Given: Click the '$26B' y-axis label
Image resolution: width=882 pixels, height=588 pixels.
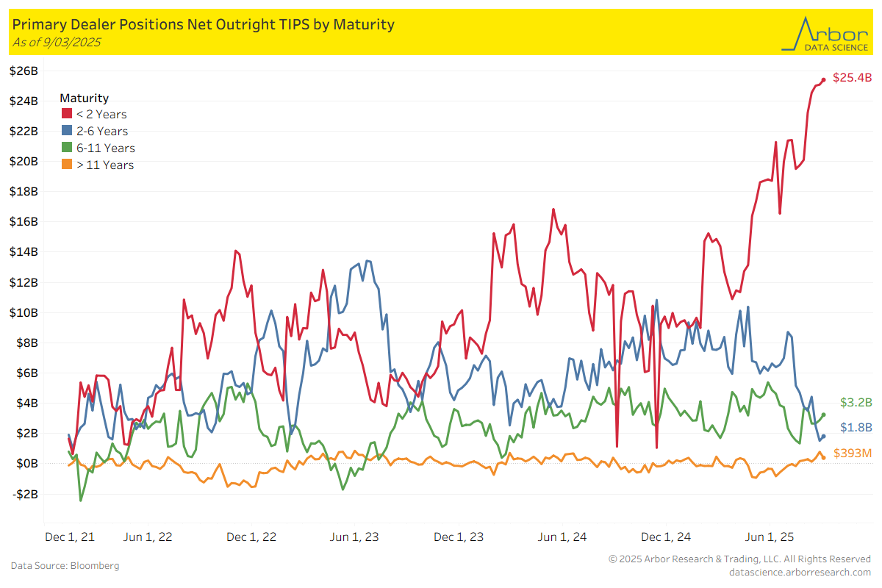Looking at the screenshot, I should [x=24, y=71].
